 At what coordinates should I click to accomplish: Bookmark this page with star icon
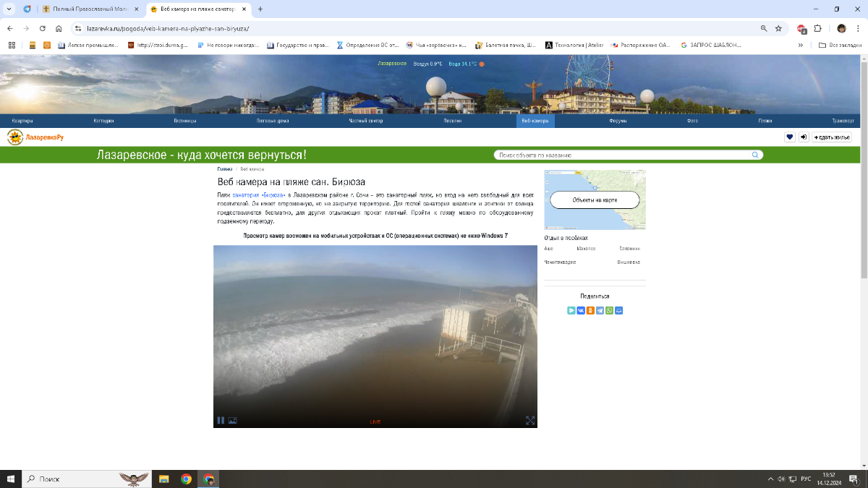click(x=778, y=28)
